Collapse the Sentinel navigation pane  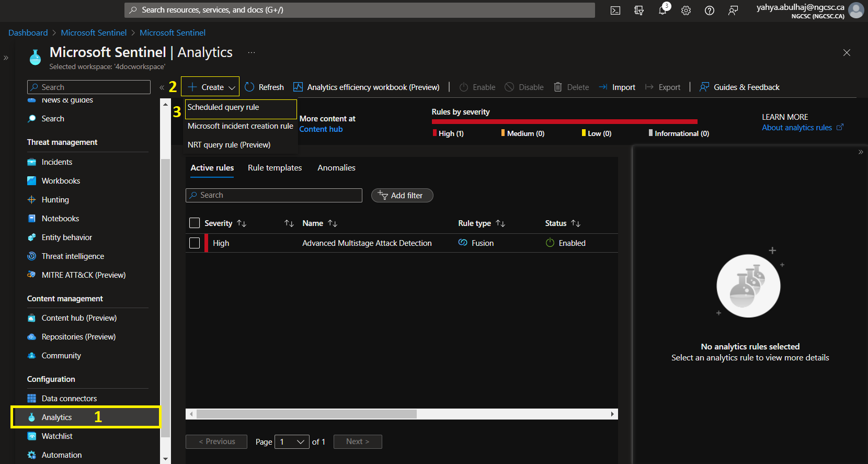point(162,87)
